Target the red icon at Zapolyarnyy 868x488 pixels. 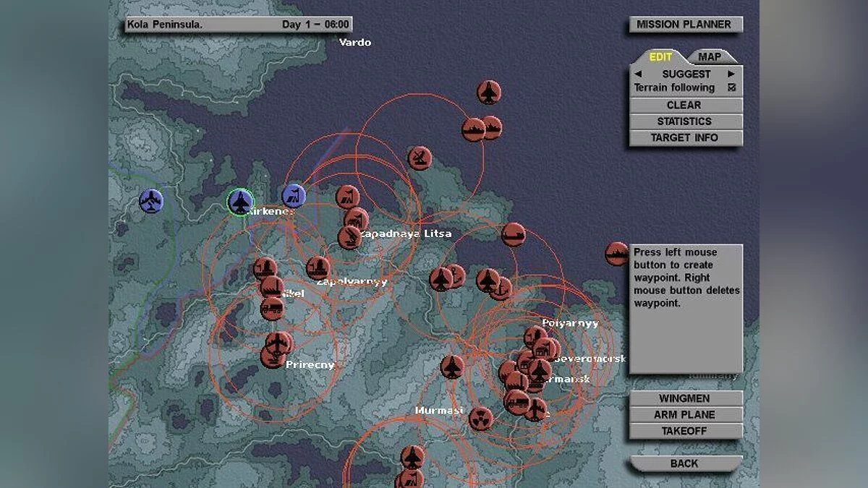click(318, 268)
